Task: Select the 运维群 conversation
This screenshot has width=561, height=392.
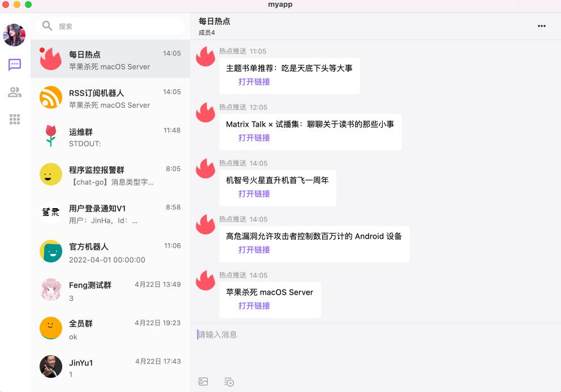Action: 110,136
